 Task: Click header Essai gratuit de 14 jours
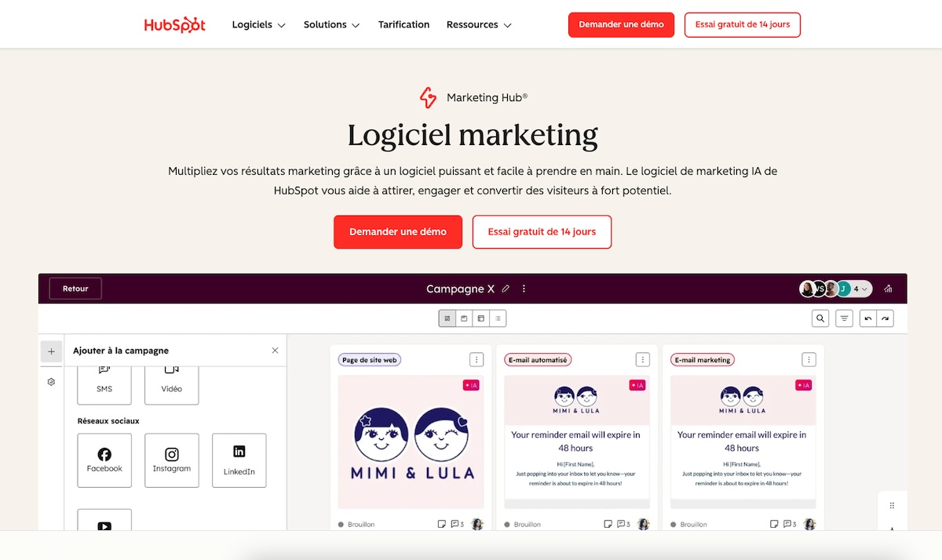click(x=743, y=24)
